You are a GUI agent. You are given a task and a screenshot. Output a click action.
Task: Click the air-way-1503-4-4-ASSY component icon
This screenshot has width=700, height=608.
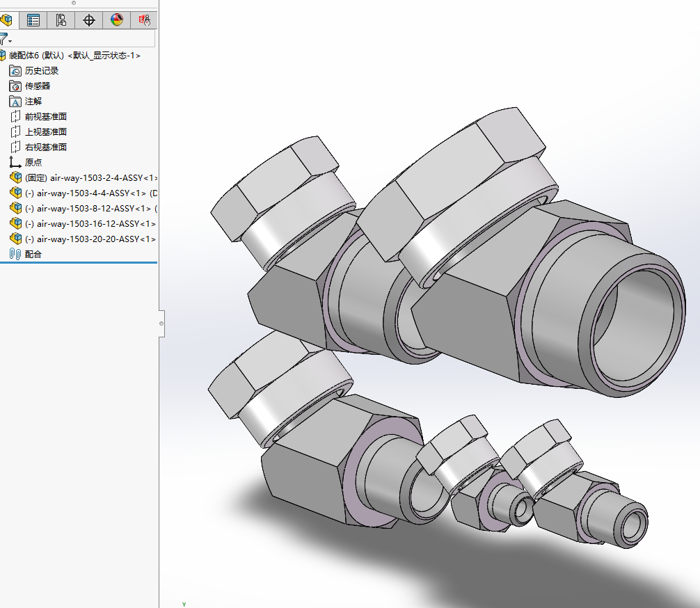click(15, 193)
